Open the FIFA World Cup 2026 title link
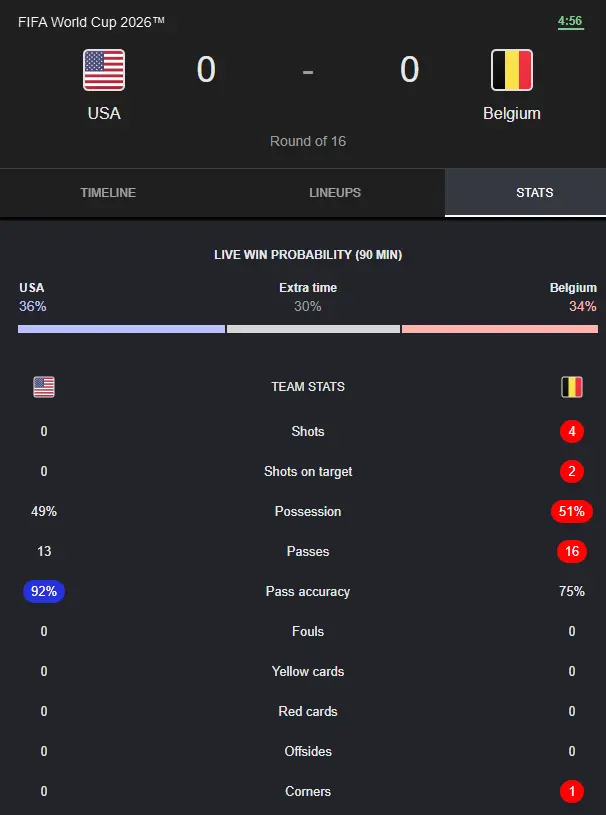 91,22
